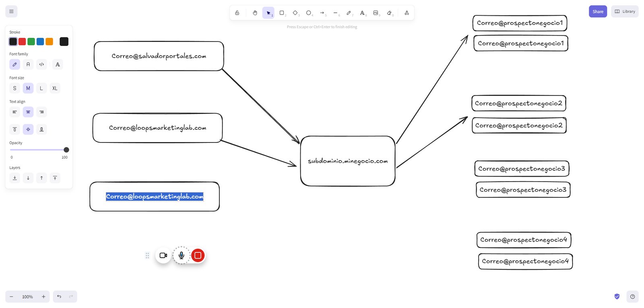Screen dimensions: 644x308
Task: Zoom in with the plus button
Action: pos(43,297)
